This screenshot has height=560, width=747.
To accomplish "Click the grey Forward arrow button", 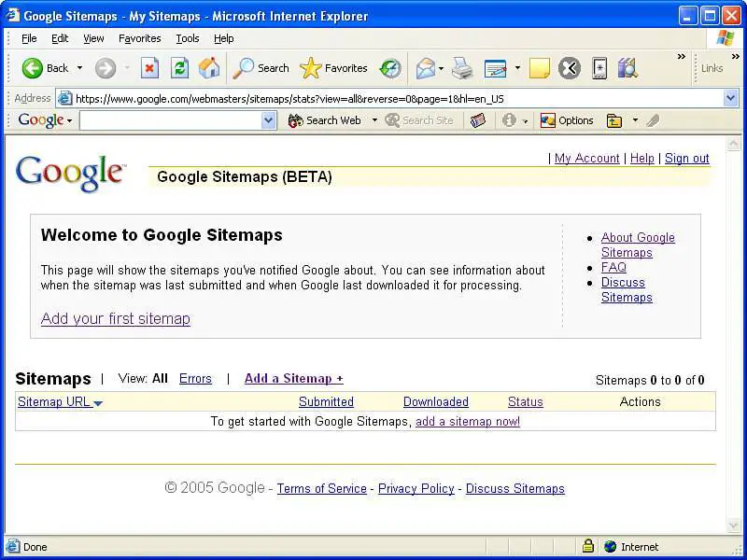I will pyautogui.click(x=106, y=68).
